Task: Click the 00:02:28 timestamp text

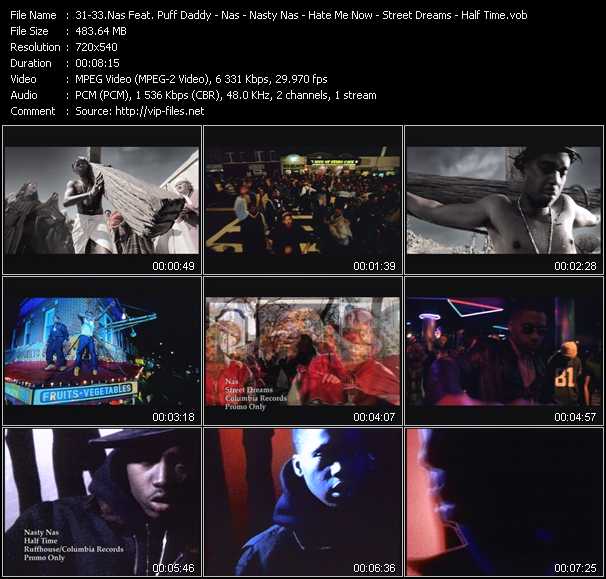Action: 575,266
